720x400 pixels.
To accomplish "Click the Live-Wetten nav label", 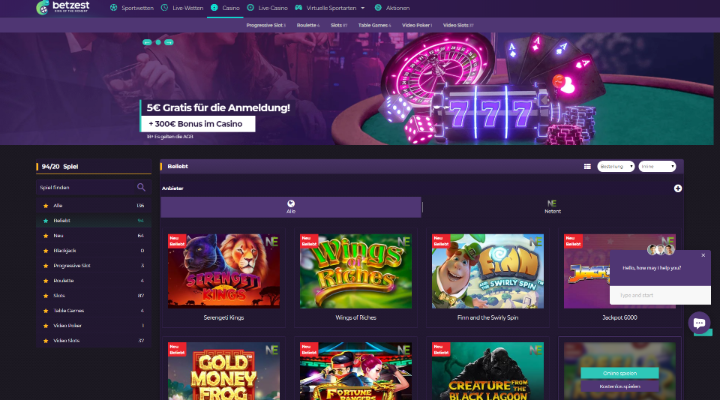I will click(x=187, y=8).
